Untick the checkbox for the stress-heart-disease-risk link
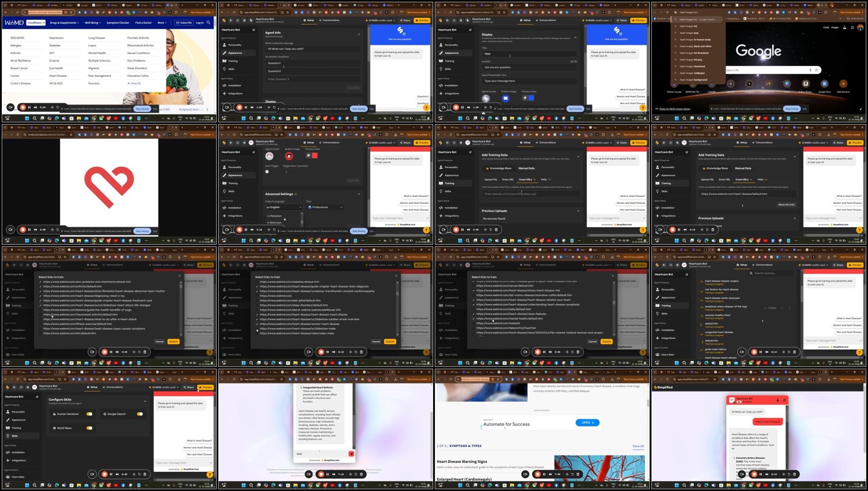 click(x=474, y=290)
